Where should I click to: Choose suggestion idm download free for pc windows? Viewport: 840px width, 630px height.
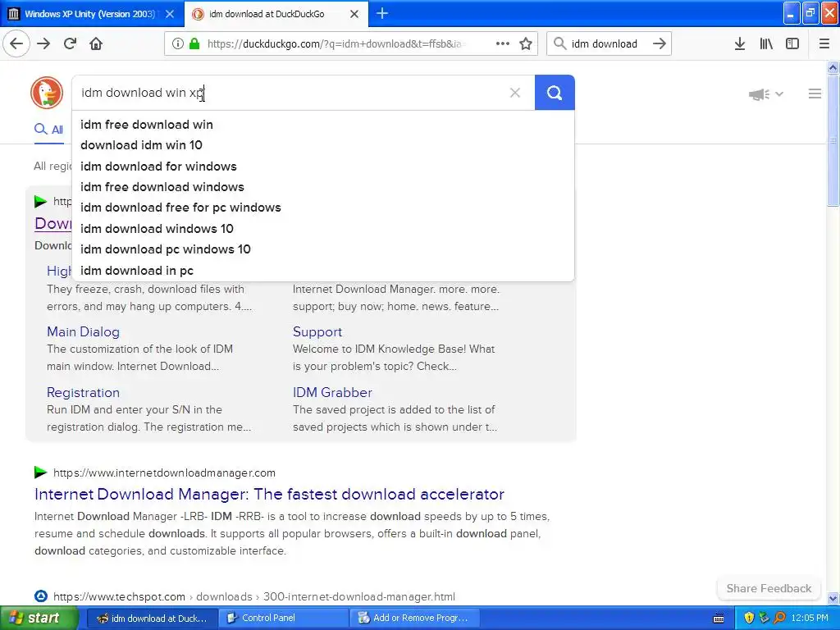180,208
